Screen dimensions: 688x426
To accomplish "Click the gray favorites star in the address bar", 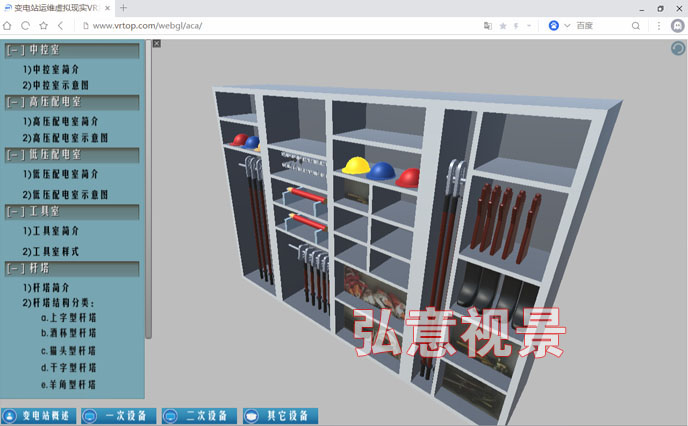I will click(x=503, y=26).
